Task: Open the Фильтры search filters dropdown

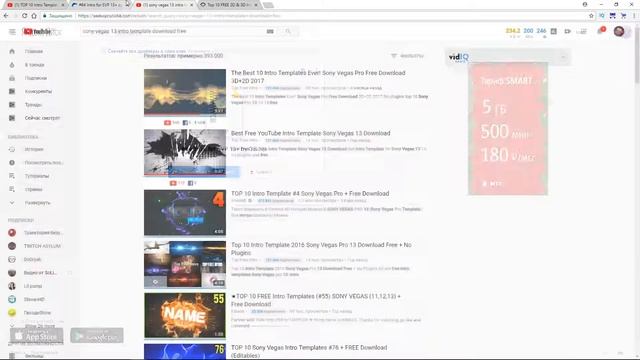Action: 407,56
